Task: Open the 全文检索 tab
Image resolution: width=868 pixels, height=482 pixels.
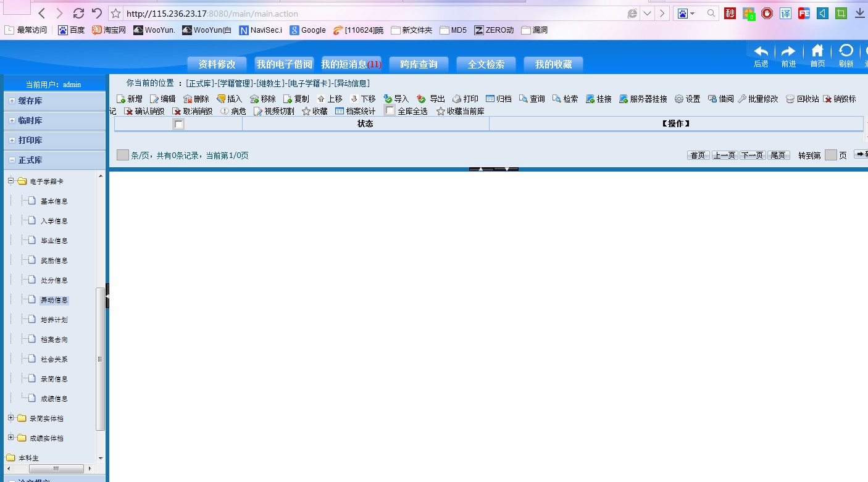Action: tap(486, 64)
